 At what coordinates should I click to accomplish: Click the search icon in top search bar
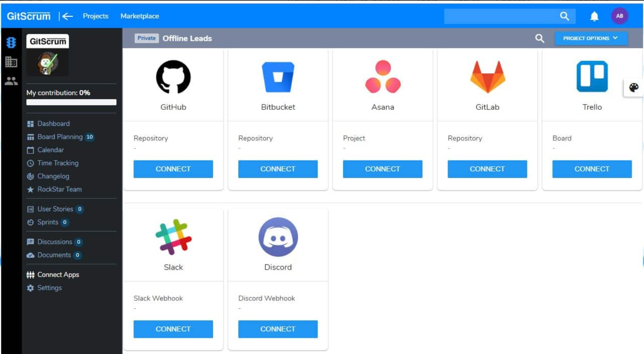(x=564, y=16)
